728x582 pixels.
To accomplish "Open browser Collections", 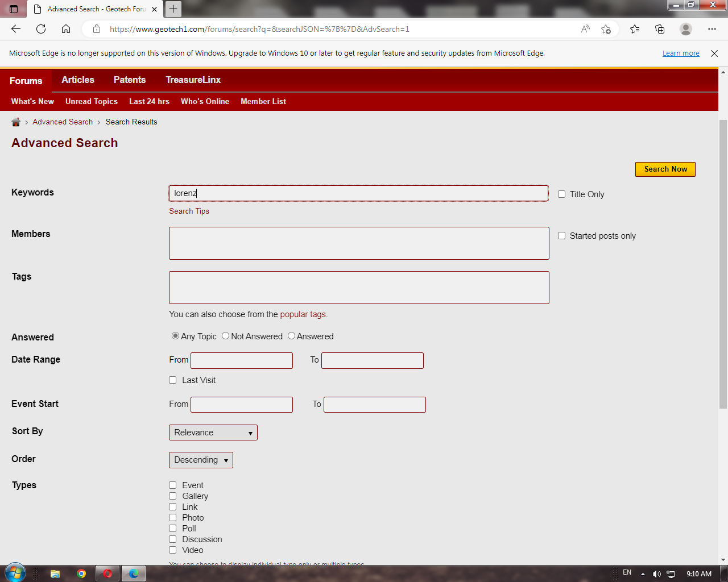I will click(x=660, y=29).
